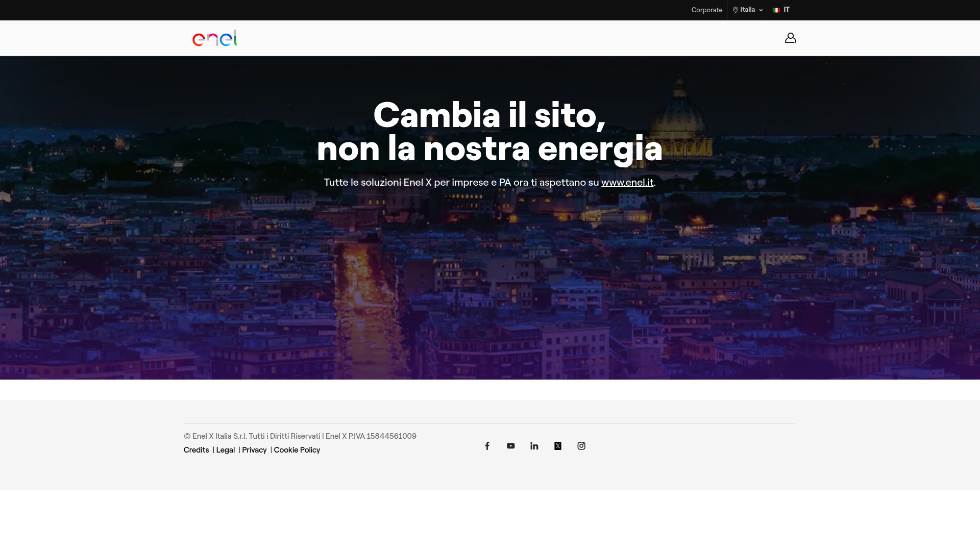Open the IT language selector
The height and width of the screenshot is (551, 980).
point(786,10)
